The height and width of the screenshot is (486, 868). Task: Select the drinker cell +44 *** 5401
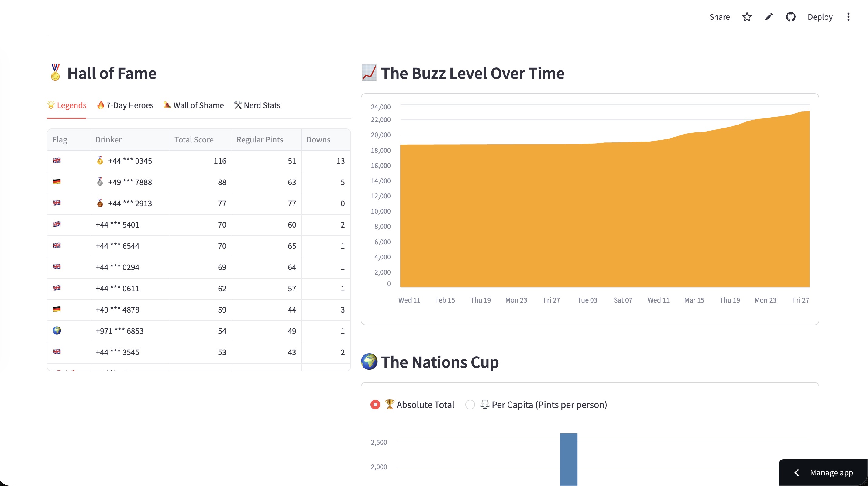pos(130,225)
